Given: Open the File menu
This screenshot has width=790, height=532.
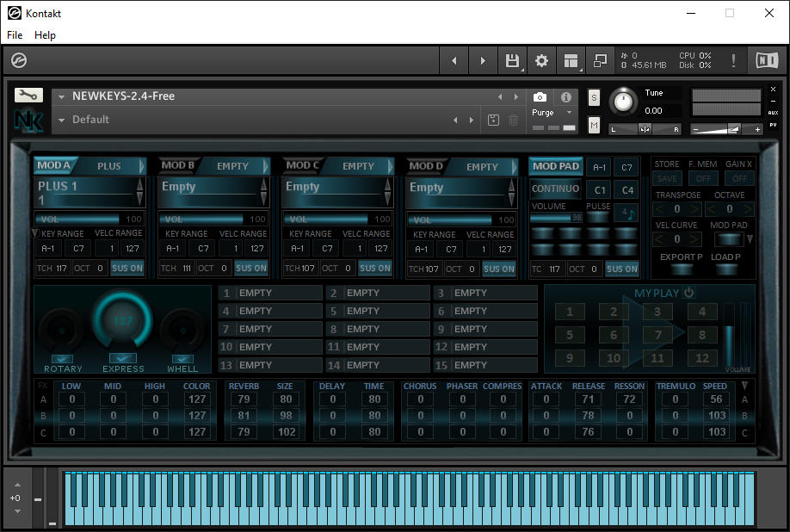Looking at the screenshot, I should click(x=15, y=35).
